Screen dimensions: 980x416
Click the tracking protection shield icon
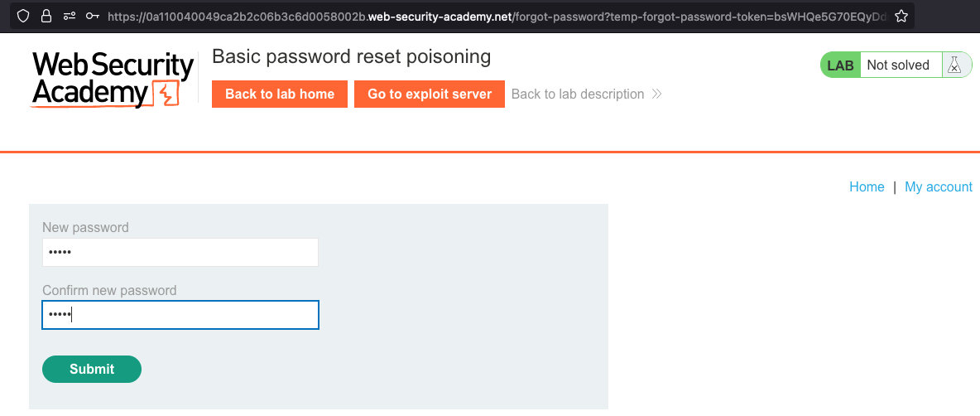(x=23, y=16)
